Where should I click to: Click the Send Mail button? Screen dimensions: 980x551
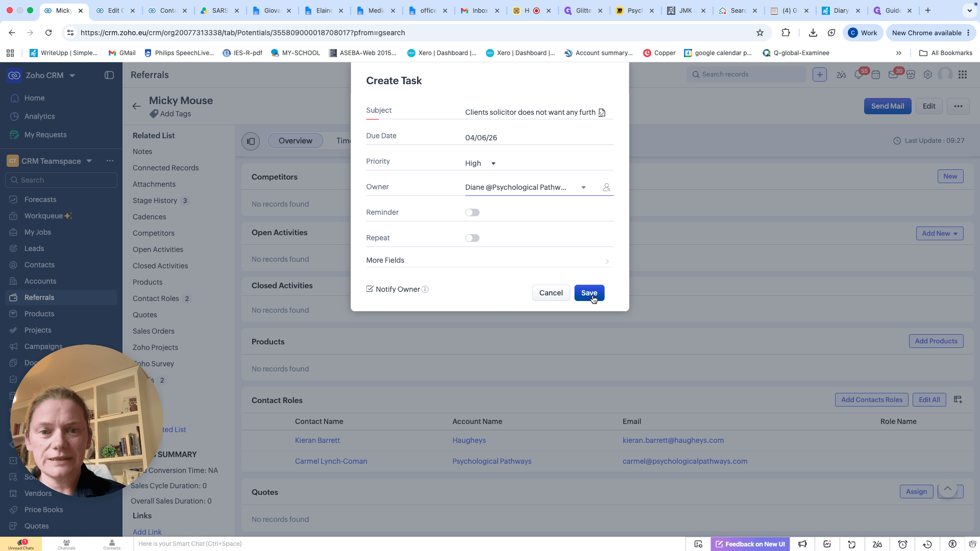(887, 106)
